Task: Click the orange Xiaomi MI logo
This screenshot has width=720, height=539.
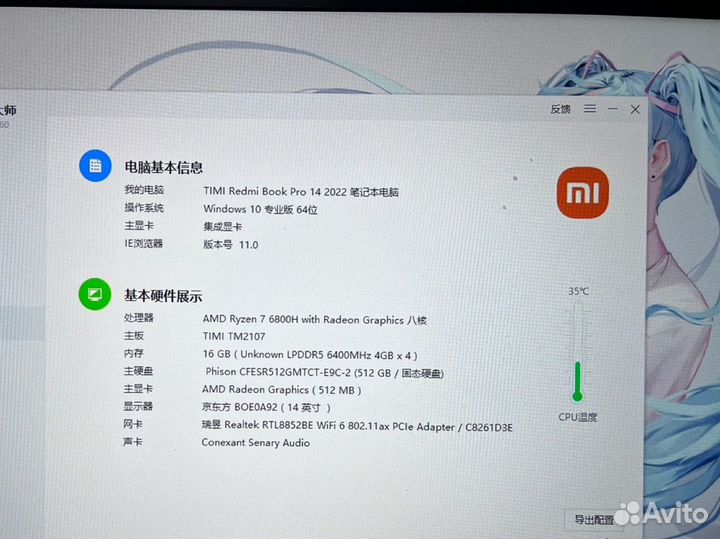Action: tap(583, 193)
